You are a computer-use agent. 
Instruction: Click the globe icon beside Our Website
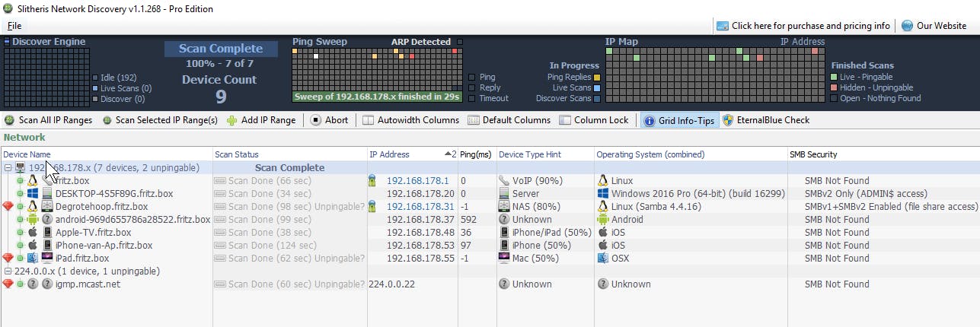point(907,26)
